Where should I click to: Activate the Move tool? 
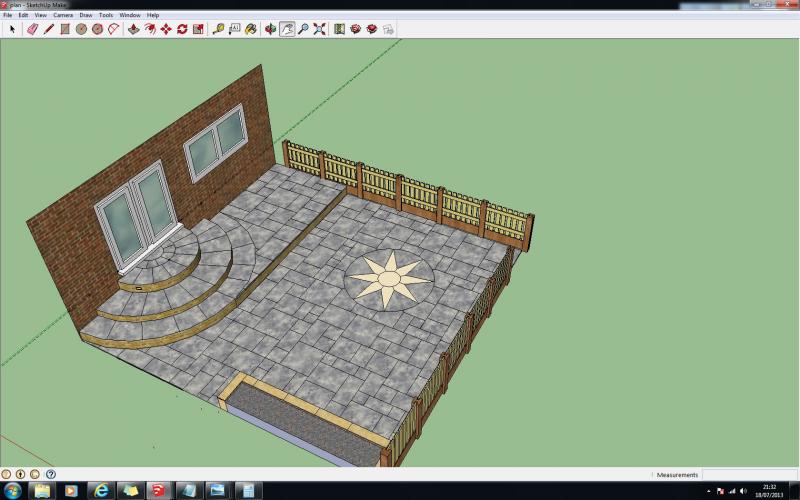[165, 29]
